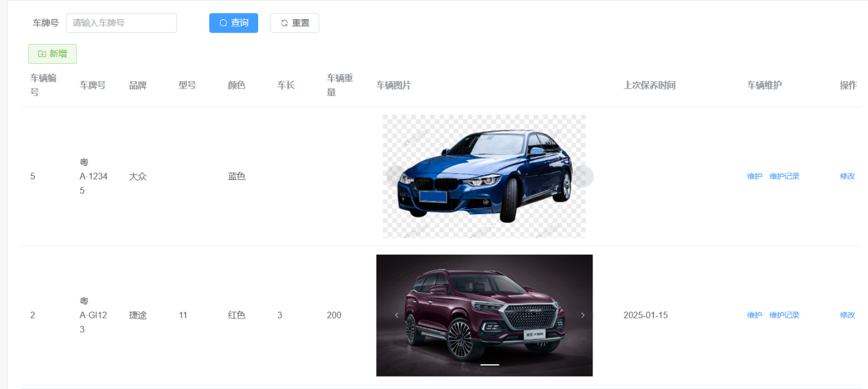The height and width of the screenshot is (389, 868).
Task: Click 维护 link for vehicle 2
Action: [x=755, y=315]
